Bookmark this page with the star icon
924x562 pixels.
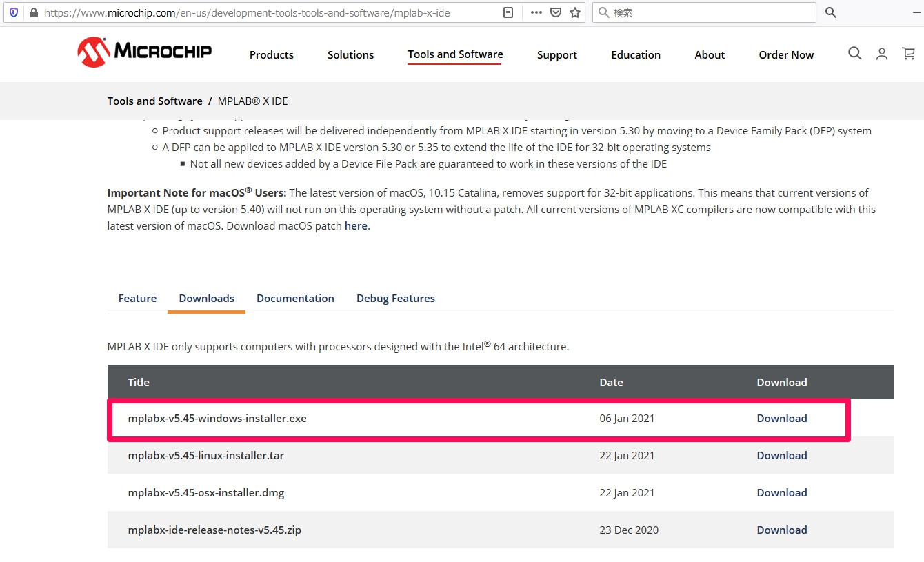(x=575, y=12)
